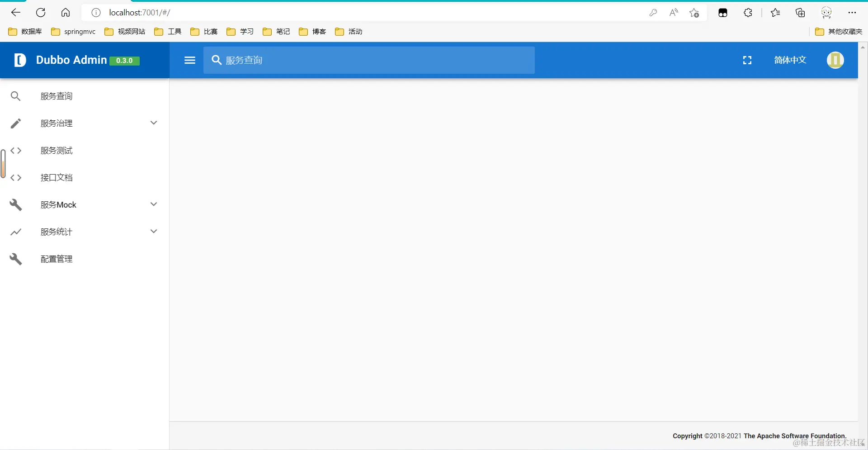
Task: Click the pencil icon for 服务治理
Action: (16, 123)
